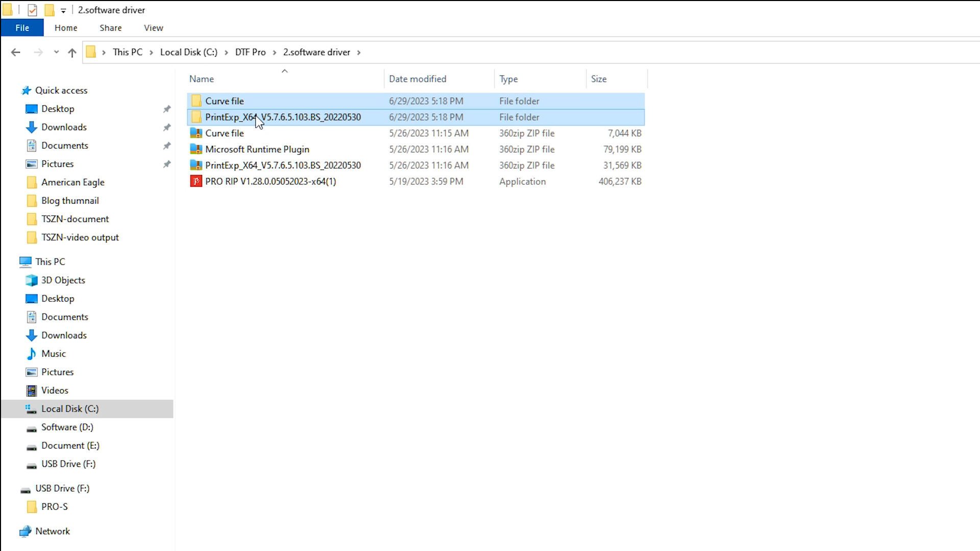Click the Forward navigation arrow
Screen dimensions: 980x551
(38, 52)
